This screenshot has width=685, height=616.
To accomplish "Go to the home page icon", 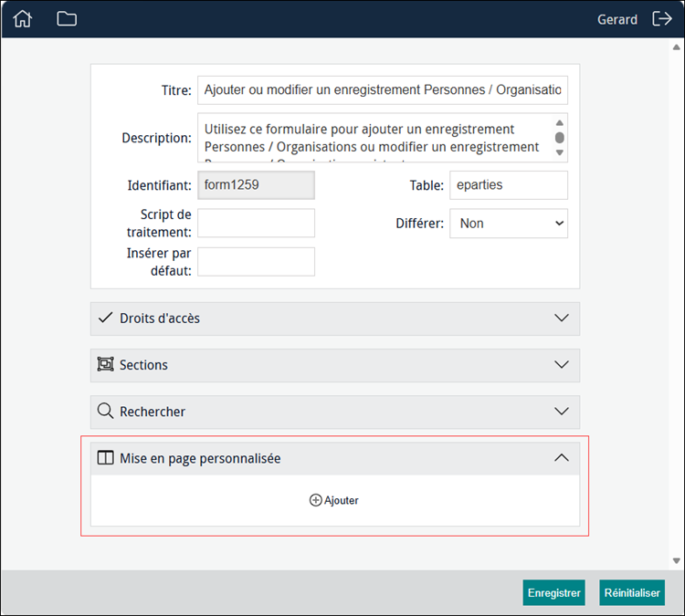I will [22, 19].
